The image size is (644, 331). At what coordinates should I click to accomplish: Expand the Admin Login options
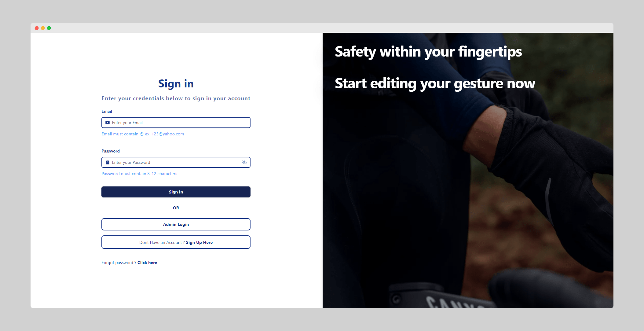176,224
